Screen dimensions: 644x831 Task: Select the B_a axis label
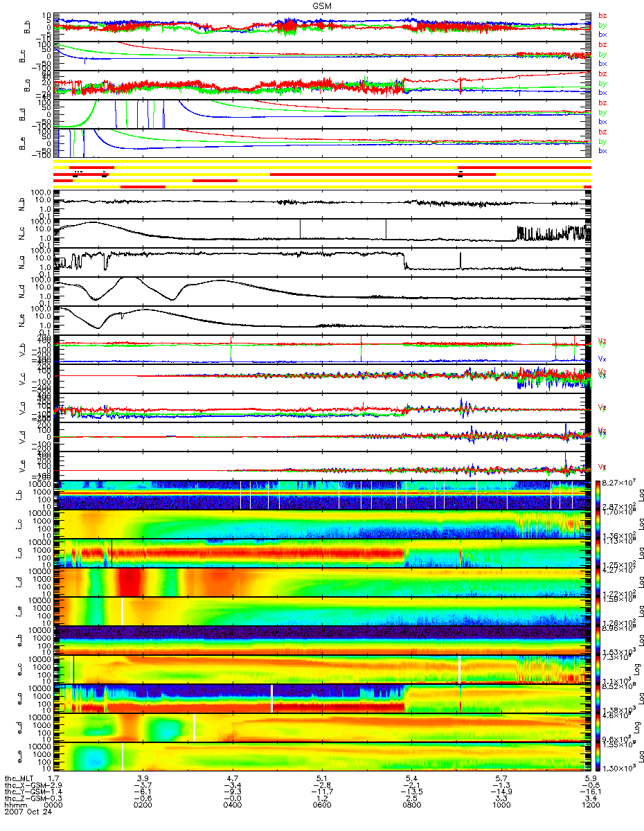(26, 84)
